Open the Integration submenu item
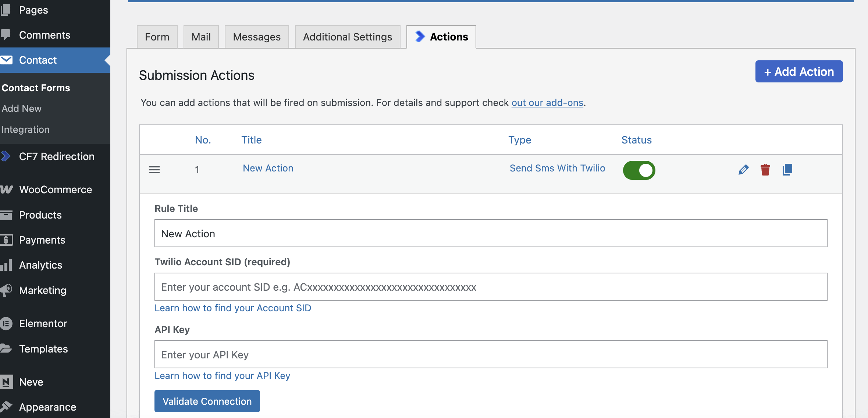 [25, 130]
